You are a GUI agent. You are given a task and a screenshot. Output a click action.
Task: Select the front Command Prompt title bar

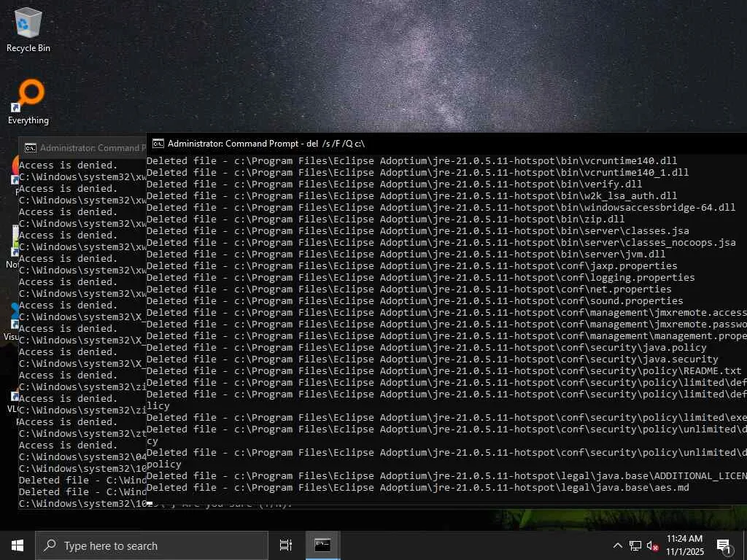tap(446, 144)
